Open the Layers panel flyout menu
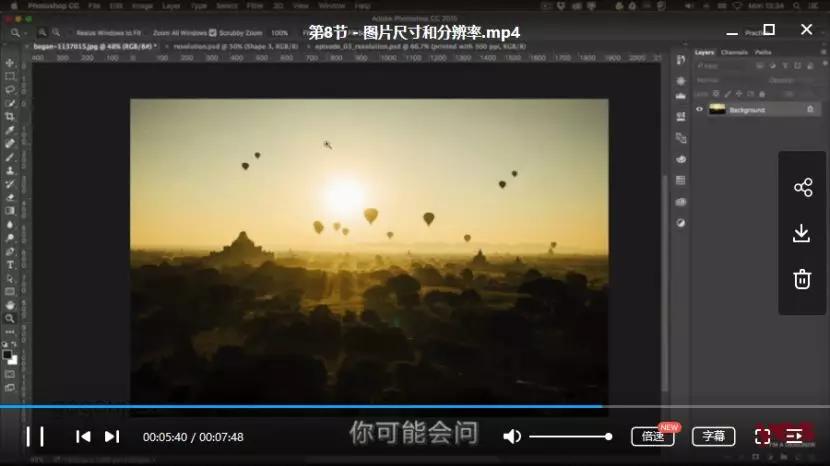The image size is (830, 466). click(823, 52)
